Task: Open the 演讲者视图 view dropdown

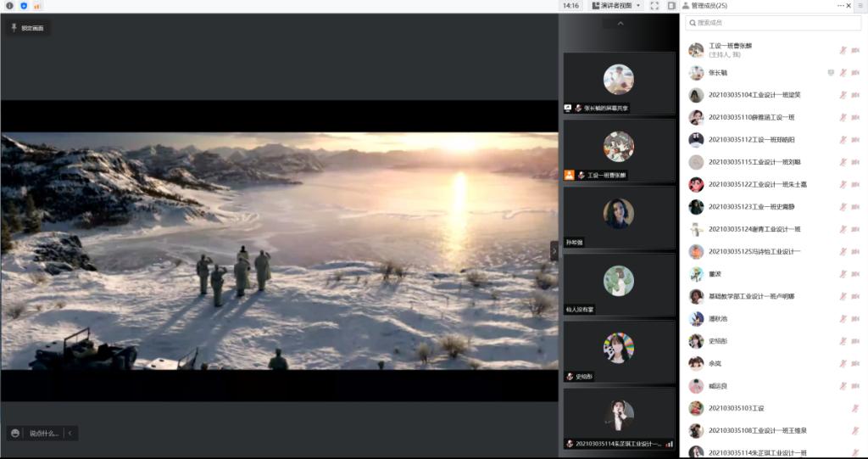Action: [x=616, y=6]
